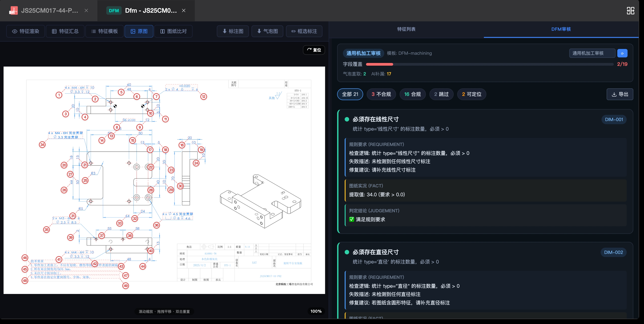Click the 满足规则要求 judgement line
The width and height of the screenshot is (644, 324).
pos(367,219)
